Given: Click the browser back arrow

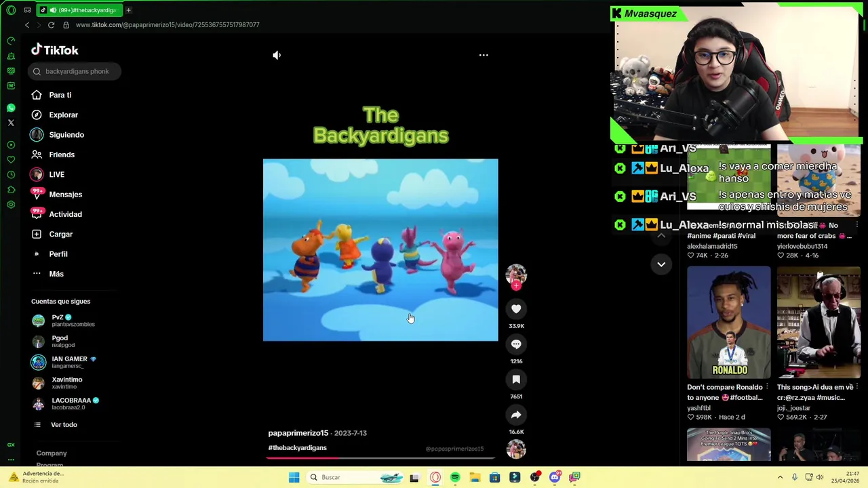Looking at the screenshot, I should [x=27, y=25].
